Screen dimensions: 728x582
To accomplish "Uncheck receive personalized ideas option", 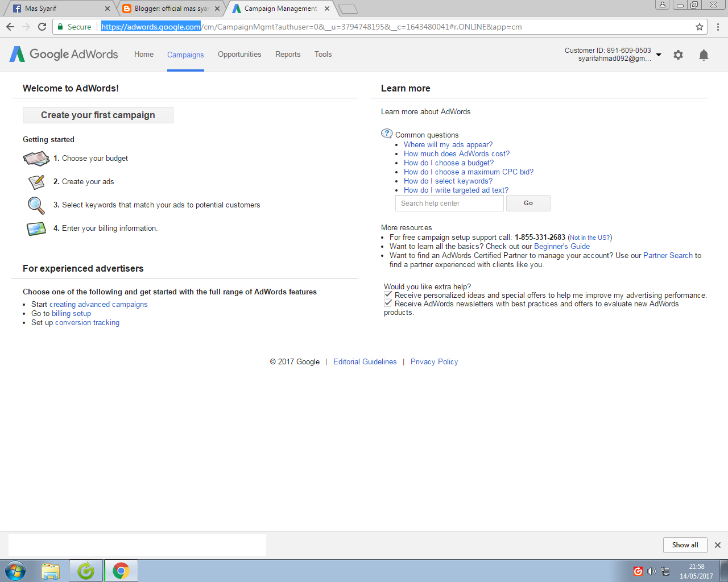I will [x=387, y=294].
